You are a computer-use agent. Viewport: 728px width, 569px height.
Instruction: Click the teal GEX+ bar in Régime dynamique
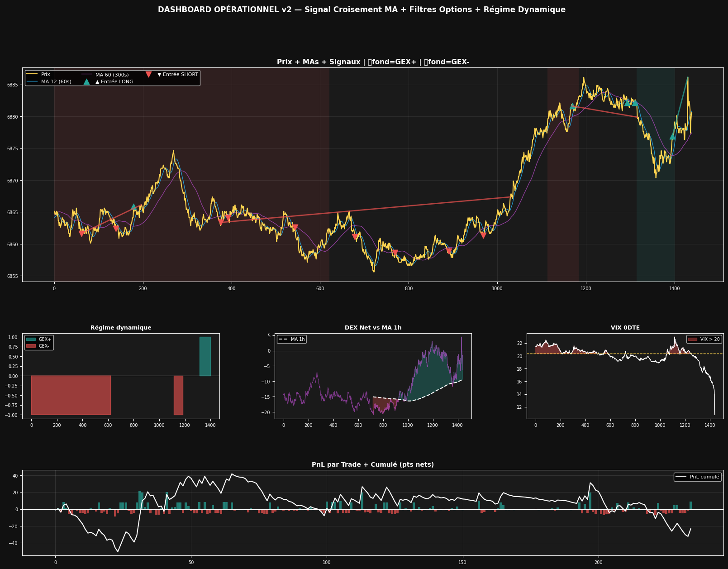tap(205, 356)
